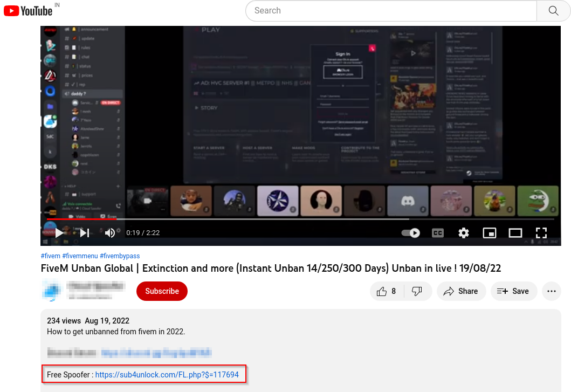Open the video settings gear menu
This screenshot has height=392, width=571.
tap(463, 232)
